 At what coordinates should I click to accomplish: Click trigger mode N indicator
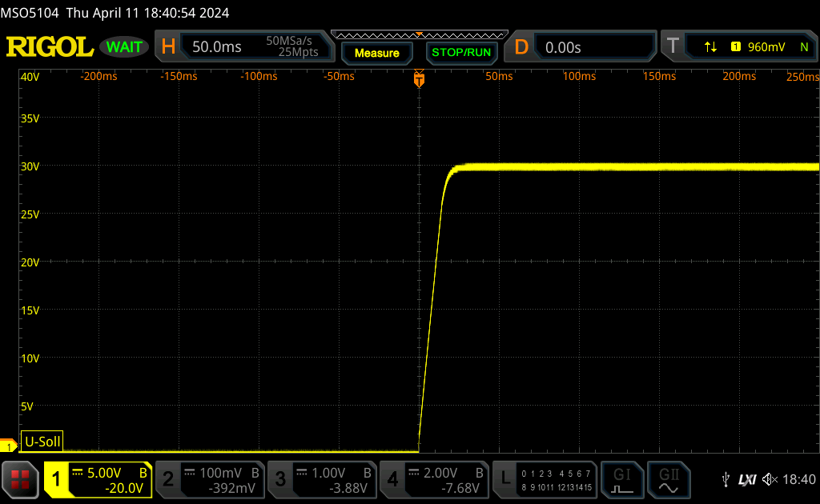coord(804,47)
